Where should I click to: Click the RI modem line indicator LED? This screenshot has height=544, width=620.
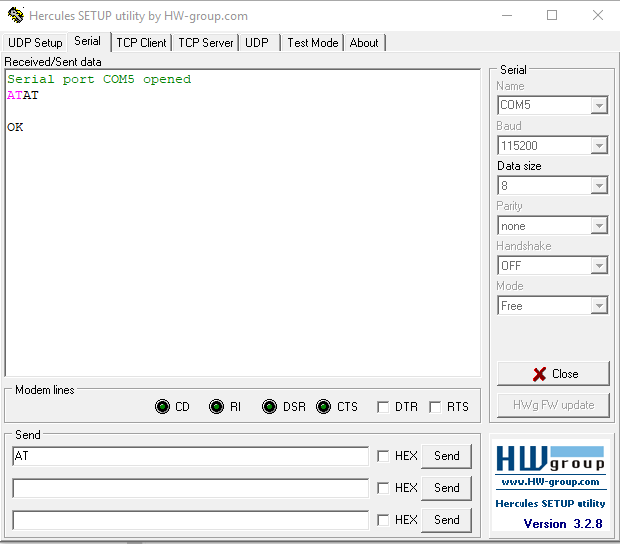click(216, 406)
